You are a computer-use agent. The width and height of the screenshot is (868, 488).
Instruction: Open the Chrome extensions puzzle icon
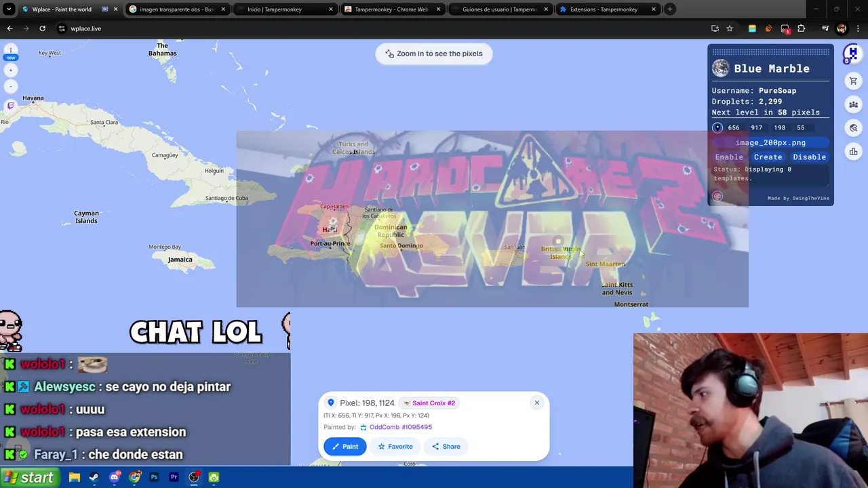click(x=802, y=28)
